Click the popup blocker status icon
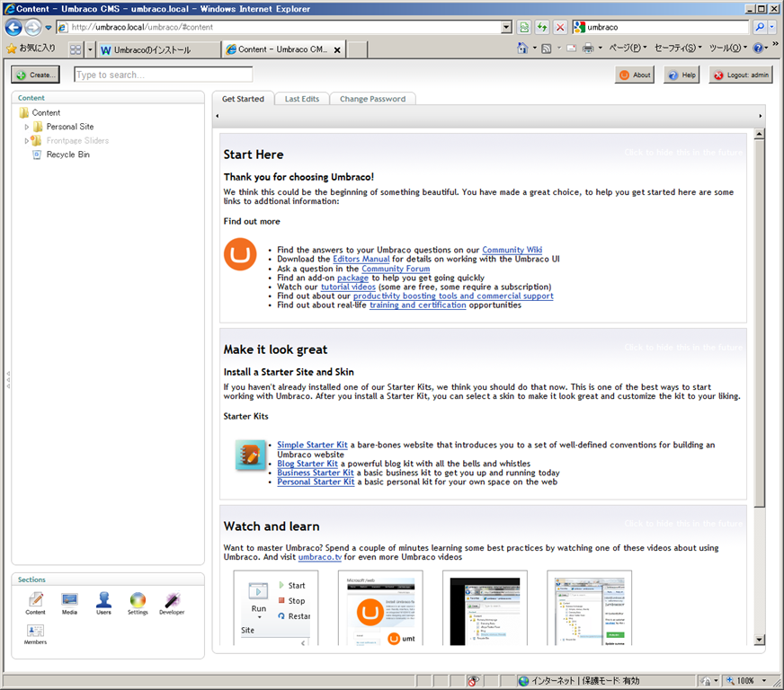This screenshot has height=690, width=784. click(473, 681)
